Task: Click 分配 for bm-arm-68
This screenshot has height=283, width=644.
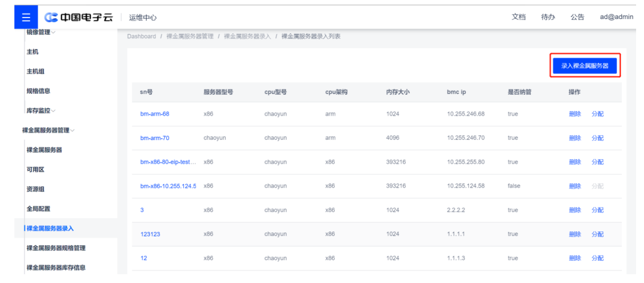Action: pyautogui.click(x=598, y=114)
